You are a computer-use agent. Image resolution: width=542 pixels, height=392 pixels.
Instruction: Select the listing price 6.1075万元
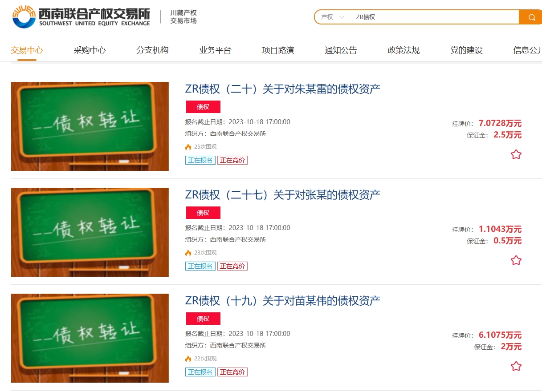500,335
